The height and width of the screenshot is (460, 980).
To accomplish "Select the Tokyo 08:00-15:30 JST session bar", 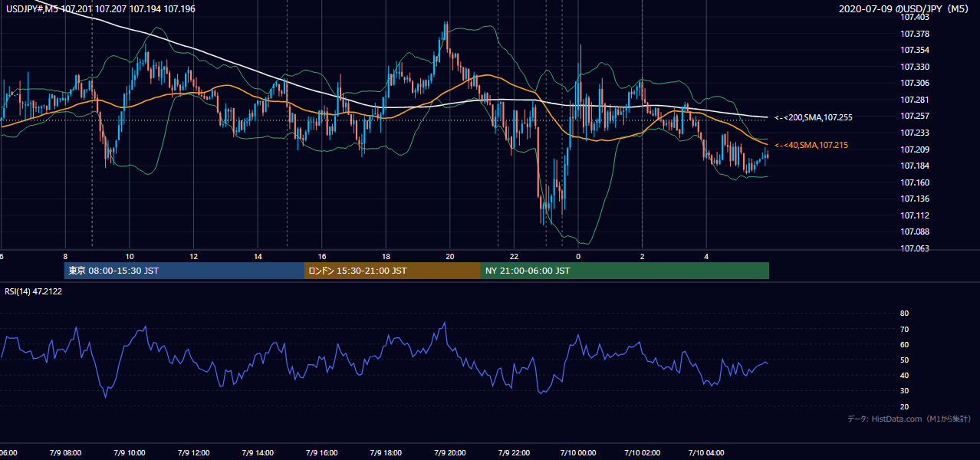I will pyautogui.click(x=184, y=271).
